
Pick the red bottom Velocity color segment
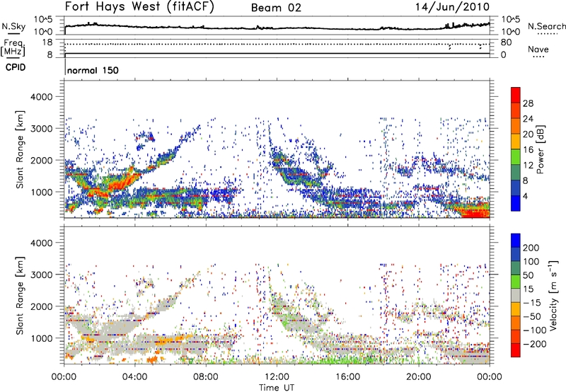click(516, 350)
